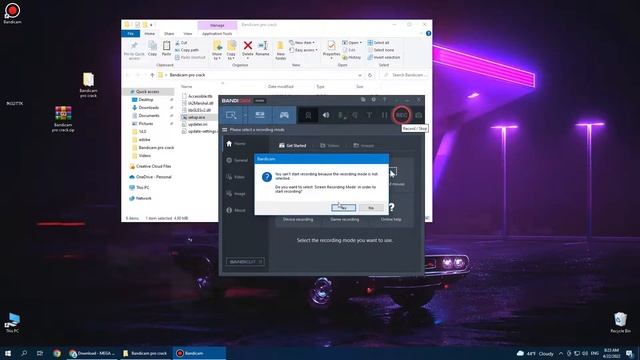Select the gamepad game recording mode icon
Viewport: 640px width, 360px height.
tap(284, 115)
